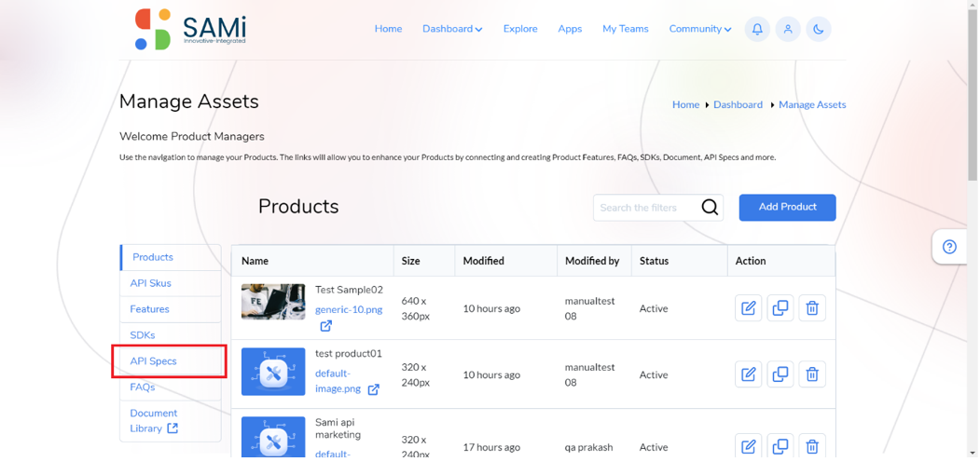
Task: Open Apps in top navigation
Action: click(x=570, y=29)
